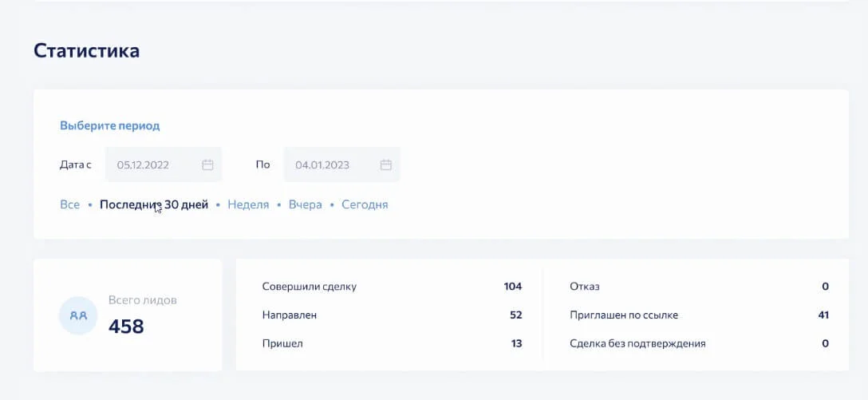The image size is (868, 400).
Task: Click the 'Пришел' row label
Action: tap(282, 343)
